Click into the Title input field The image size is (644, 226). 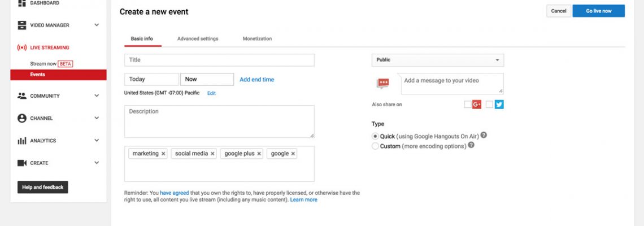tap(219, 60)
